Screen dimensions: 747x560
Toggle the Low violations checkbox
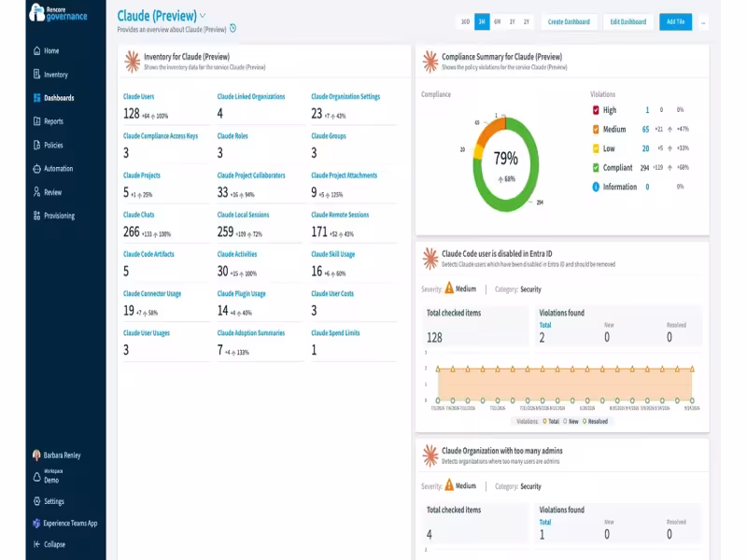596,148
